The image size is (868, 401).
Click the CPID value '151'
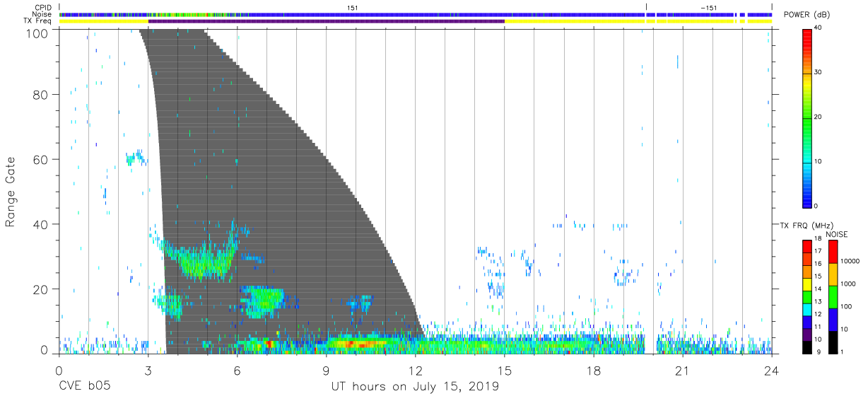tap(353, 7)
